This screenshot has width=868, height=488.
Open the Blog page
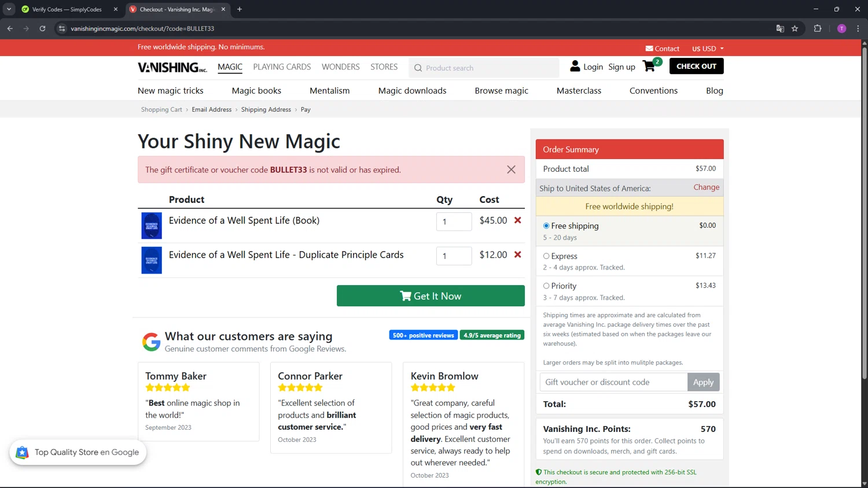715,91
